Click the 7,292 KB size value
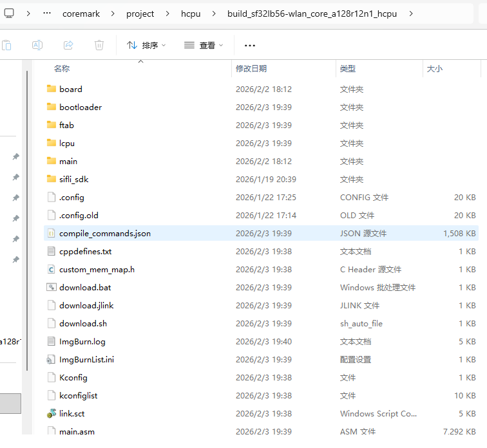The height and width of the screenshot is (448, 487). click(x=459, y=431)
